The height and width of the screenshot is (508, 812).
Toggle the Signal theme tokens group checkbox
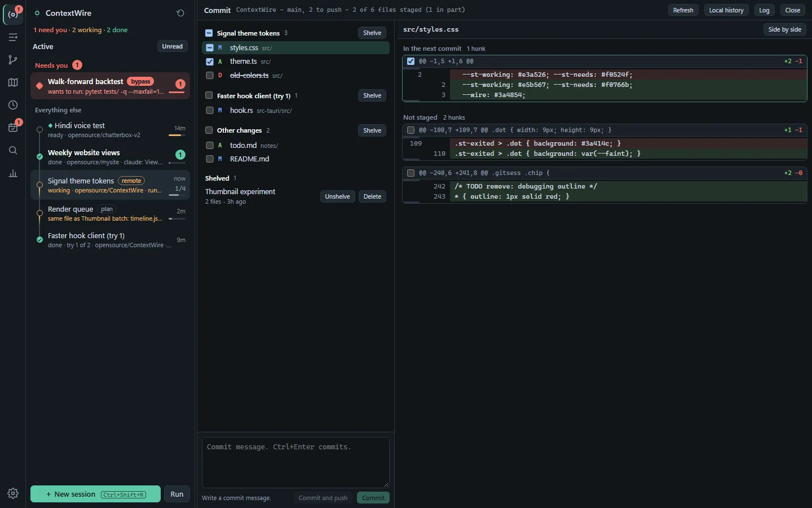coord(209,33)
